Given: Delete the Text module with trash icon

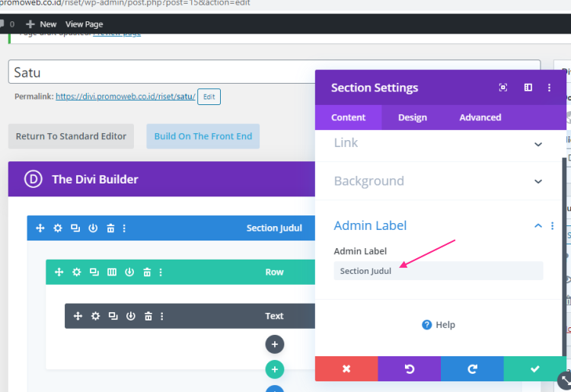Looking at the screenshot, I should [148, 316].
